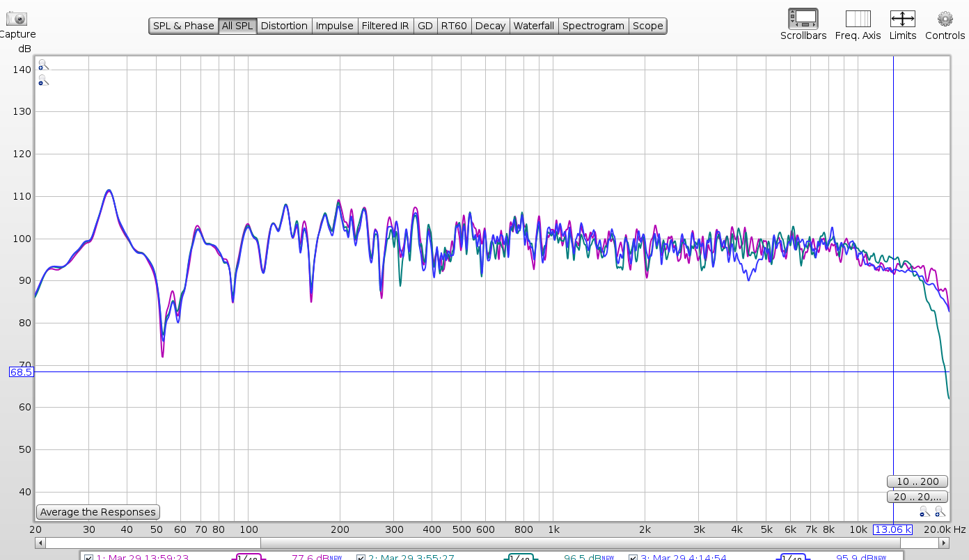
Task: Click the 13.06 k cursor frequency label
Action: [x=893, y=530]
